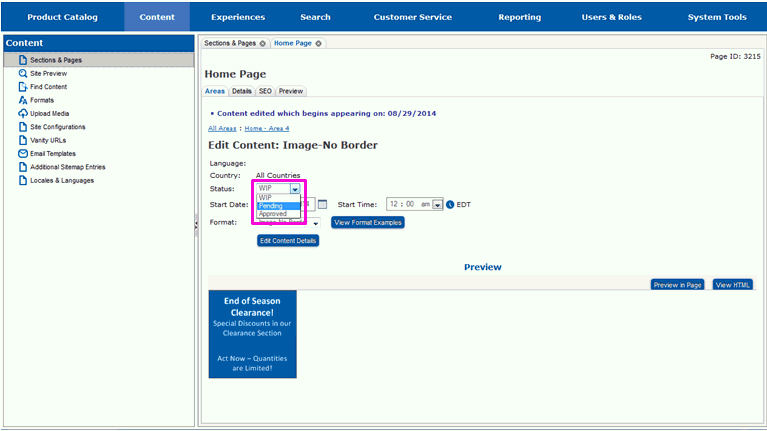Click the Content edited notice text
This screenshot has width=767, height=431.
(326, 113)
